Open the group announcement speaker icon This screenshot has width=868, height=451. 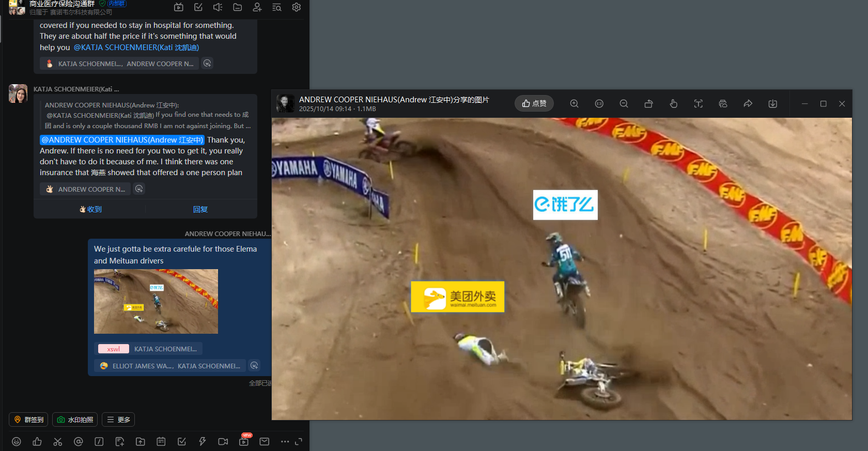(x=218, y=7)
